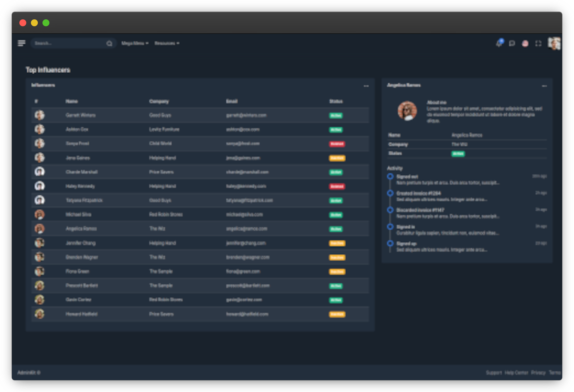This screenshot has height=392, width=574.
Task: Open the notifications bell icon
Action: click(499, 43)
